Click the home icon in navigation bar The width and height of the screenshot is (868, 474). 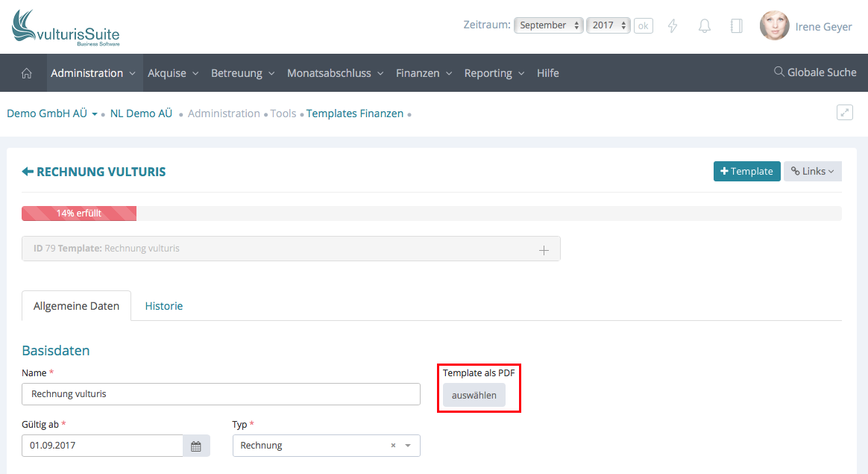pos(27,73)
